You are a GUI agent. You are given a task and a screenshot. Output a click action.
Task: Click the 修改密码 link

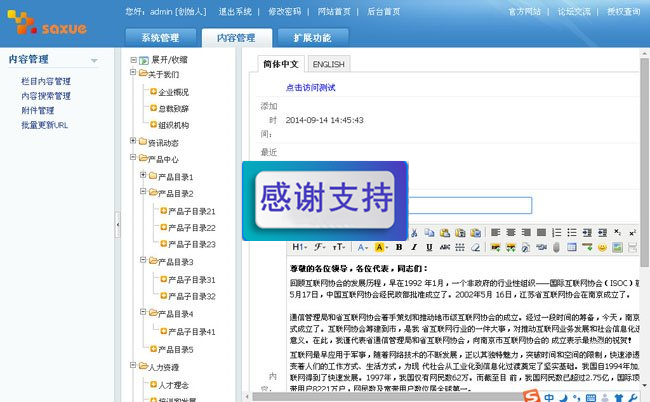(x=284, y=12)
